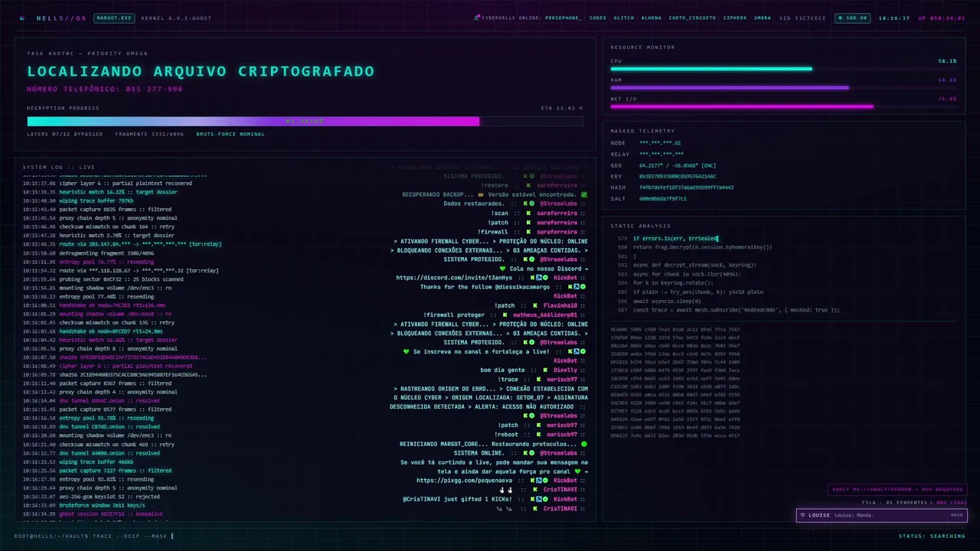
Task: Select CIPHERX in the online list
Action: pos(735,18)
